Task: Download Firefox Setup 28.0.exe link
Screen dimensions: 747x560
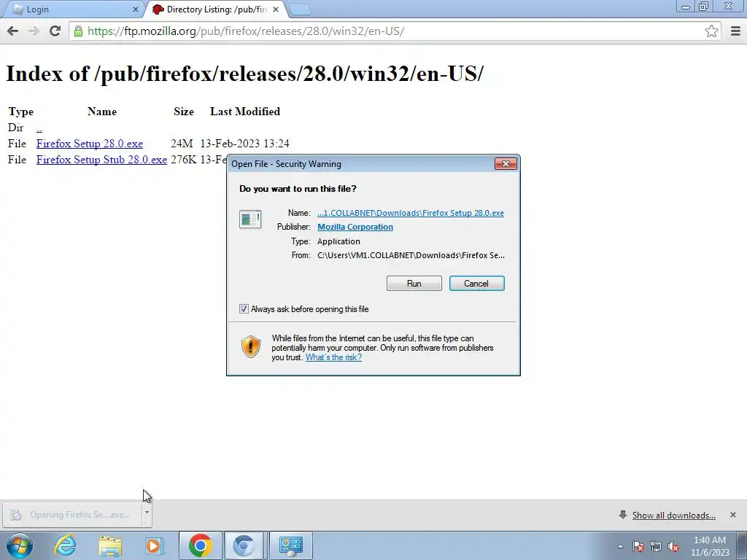Action: [90, 144]
